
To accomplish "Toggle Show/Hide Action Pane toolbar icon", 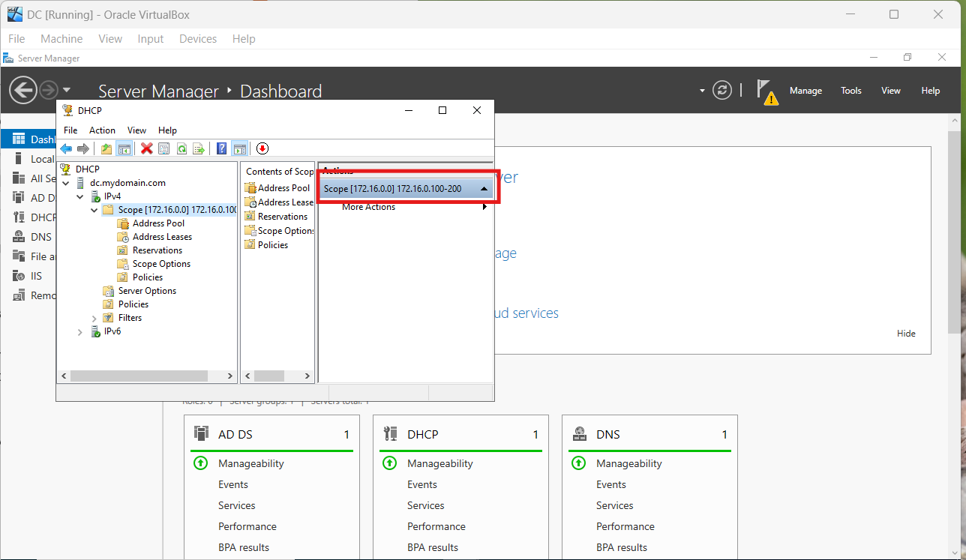I will click(239, 148).
